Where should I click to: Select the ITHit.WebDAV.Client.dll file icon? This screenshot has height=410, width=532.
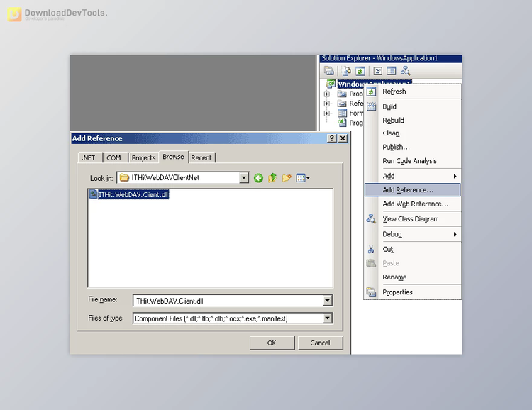tap(94, 194)
